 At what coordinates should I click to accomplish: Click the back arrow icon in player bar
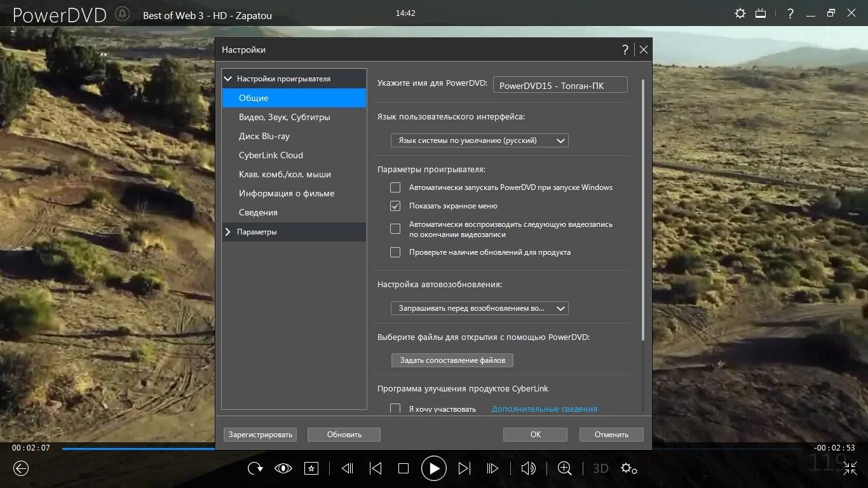point(21,468)
